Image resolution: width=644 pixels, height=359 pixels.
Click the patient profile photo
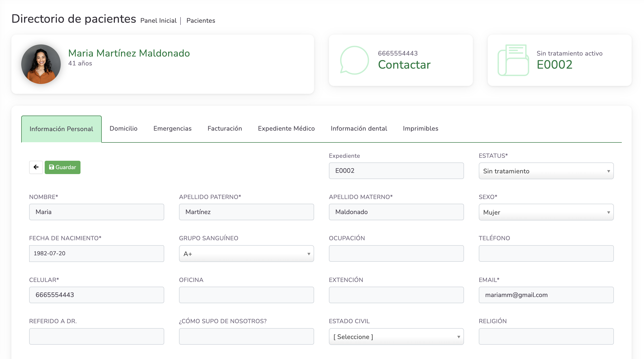41,64
